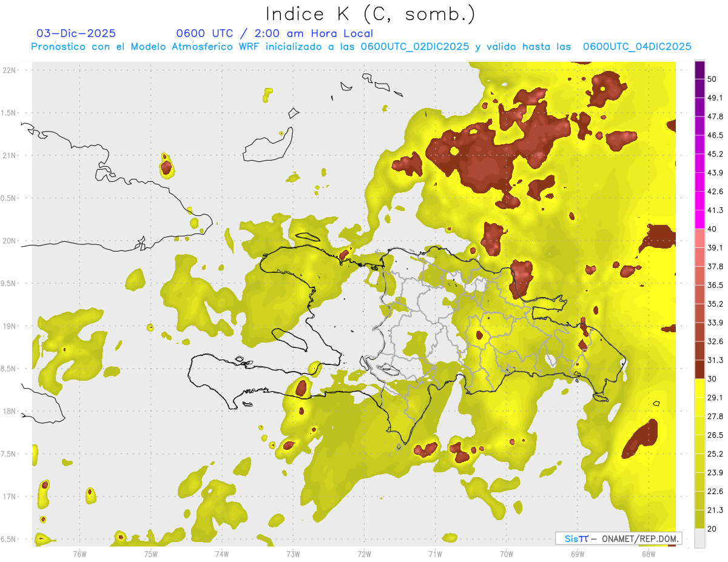Click the "32.6" value on the color scale
The width and height of the screenshot is (728, 562).
715,341
